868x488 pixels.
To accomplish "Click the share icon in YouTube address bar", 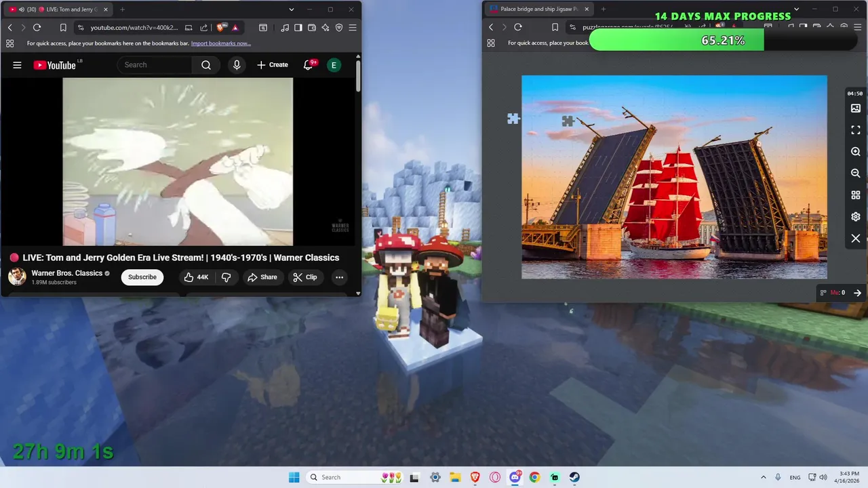I will point(204,27).
